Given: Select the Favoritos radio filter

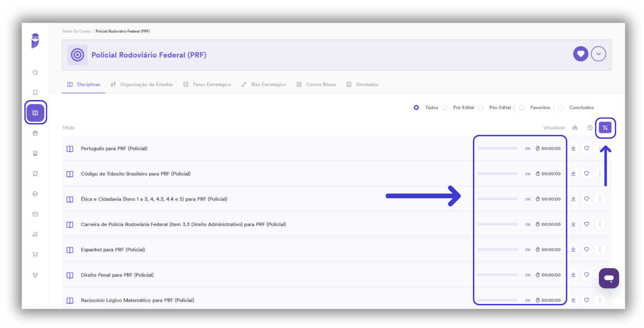Looking at the screenshot, I should 522,108.
